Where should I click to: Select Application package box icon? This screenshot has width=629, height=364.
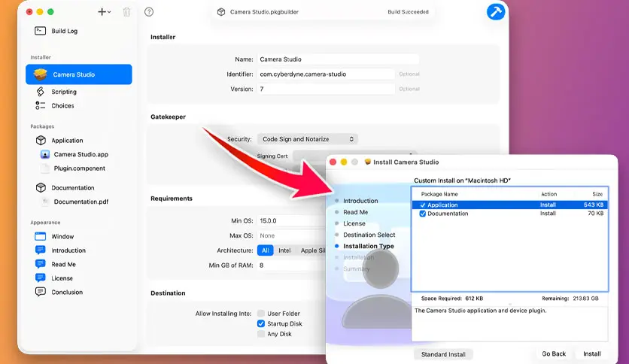click(x=41, y=141)
